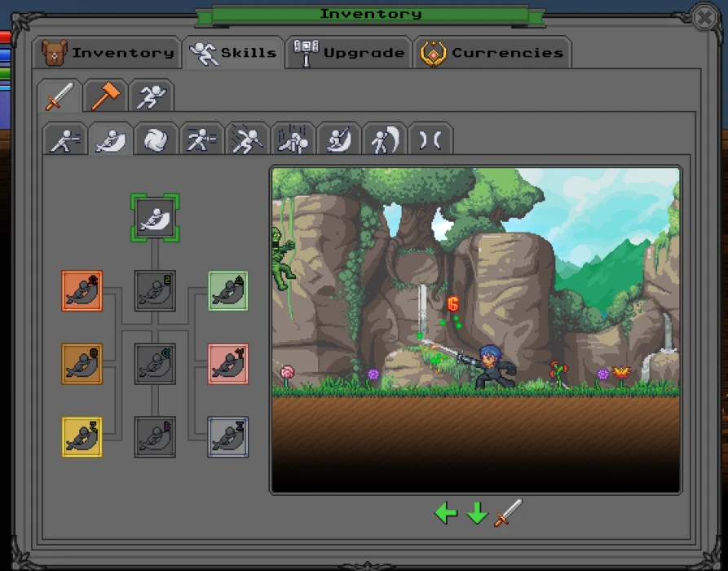Screen dimensions: 728x571
Task: Close the Inventory window with X button
Action: [704, 18]
